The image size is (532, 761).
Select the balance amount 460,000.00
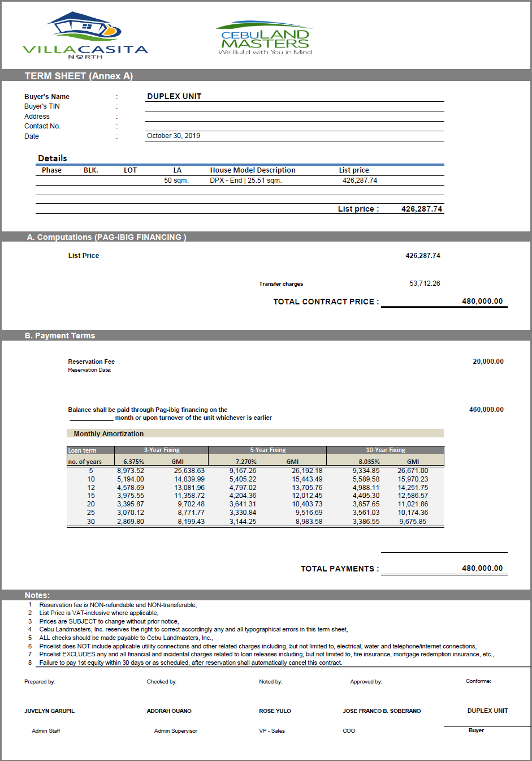click(486, 410)
